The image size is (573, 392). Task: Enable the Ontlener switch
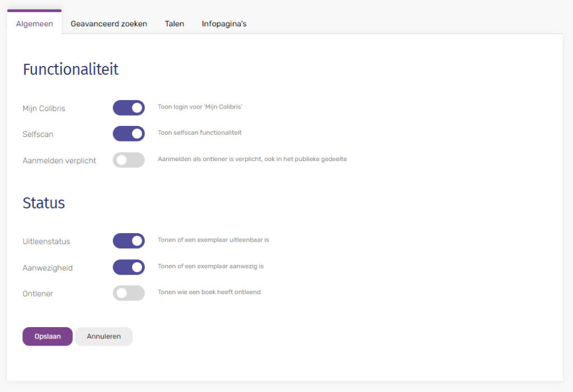129,293
